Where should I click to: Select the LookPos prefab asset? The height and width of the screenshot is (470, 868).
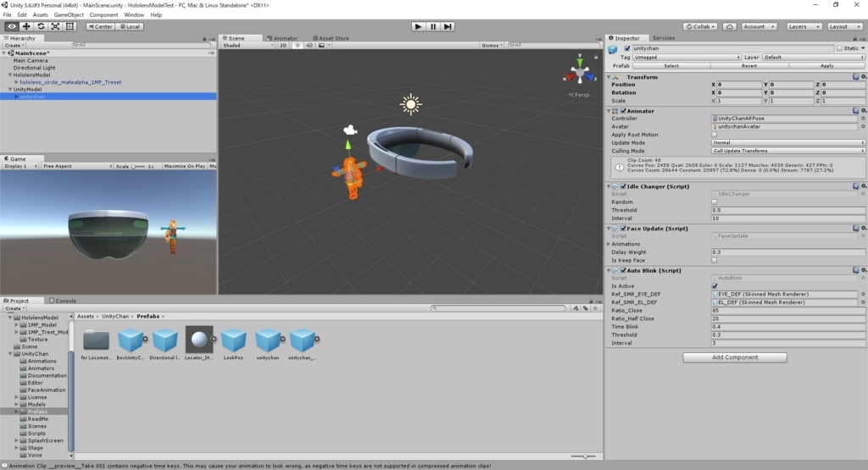click(x=233, y=344)
